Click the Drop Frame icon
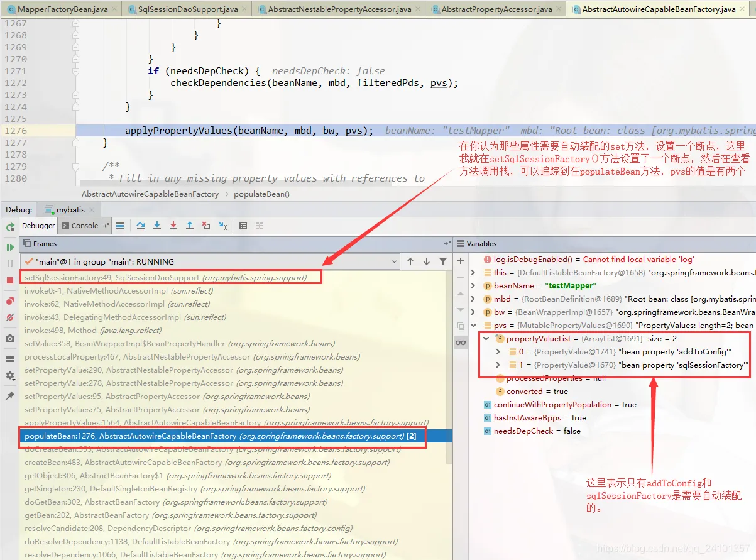Screen dimensions: 756x560 206,226
